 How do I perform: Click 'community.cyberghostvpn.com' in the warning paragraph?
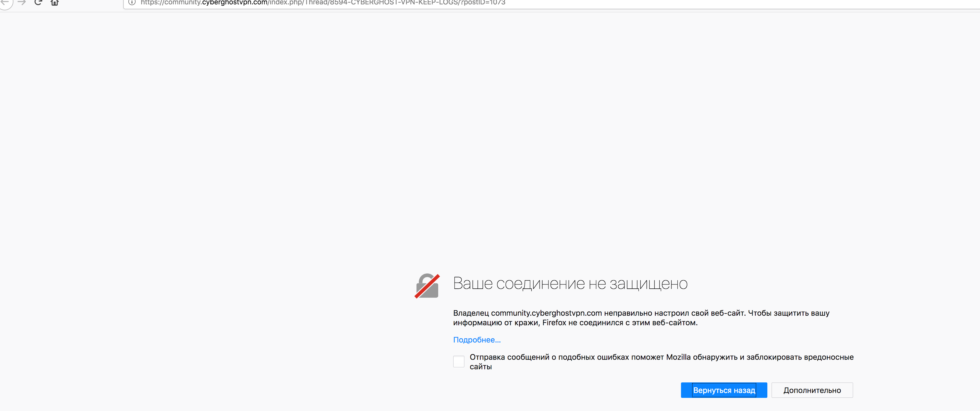pos(546,313)
